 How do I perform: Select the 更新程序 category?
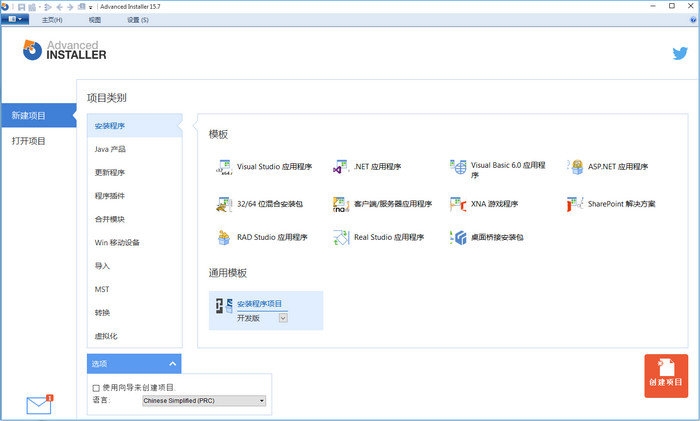tap(134, 172)
